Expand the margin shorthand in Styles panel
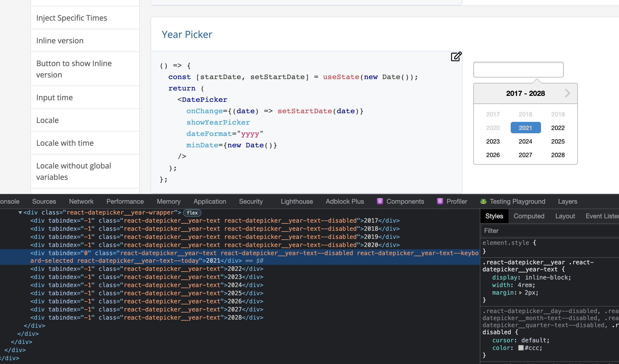The image size is (619, 364). (x=520, y=293)
